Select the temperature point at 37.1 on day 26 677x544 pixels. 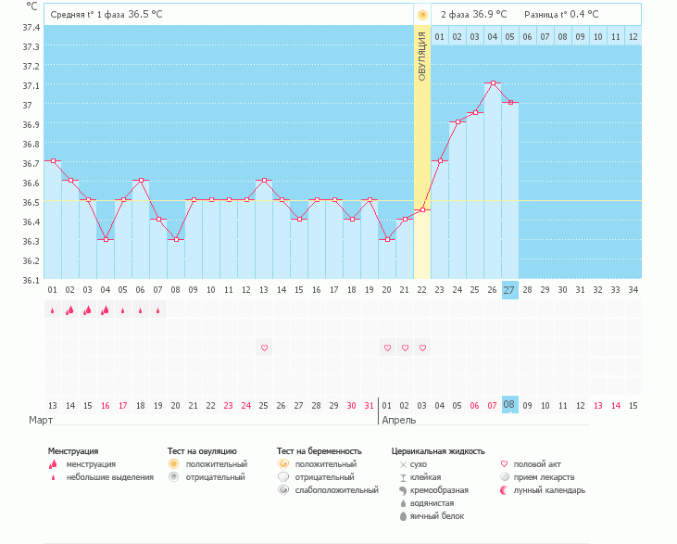click(493, 82)
